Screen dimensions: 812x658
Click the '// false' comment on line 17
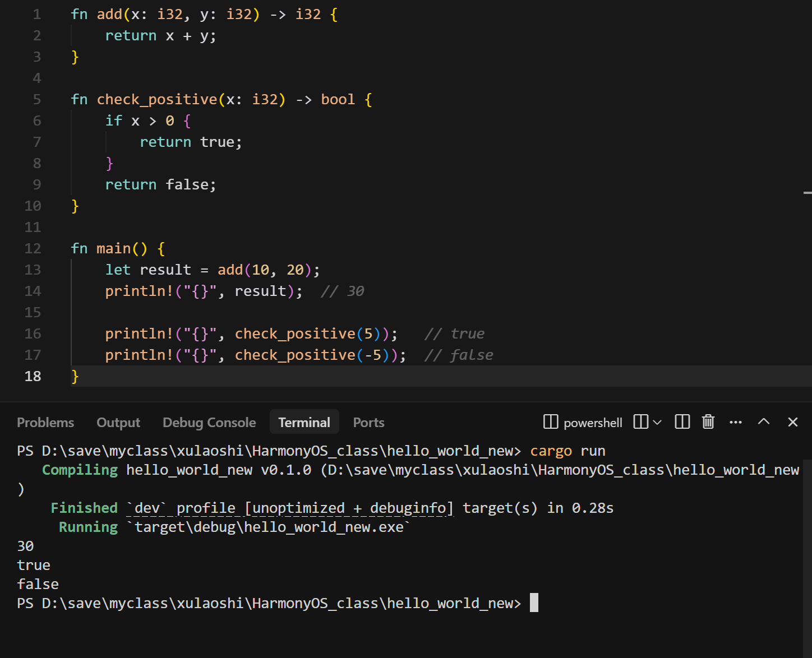coord(459,355)
